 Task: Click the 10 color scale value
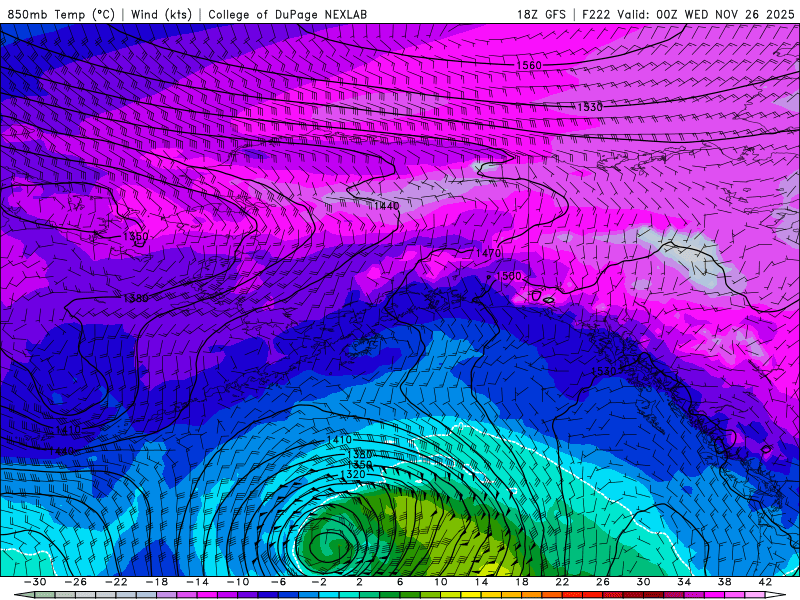(x=440, y=582)
